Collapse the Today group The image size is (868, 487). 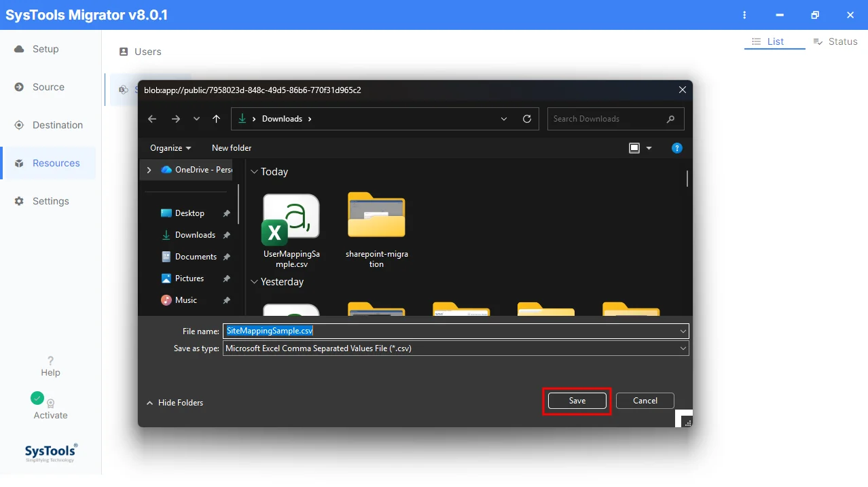[x=255, y=172]
